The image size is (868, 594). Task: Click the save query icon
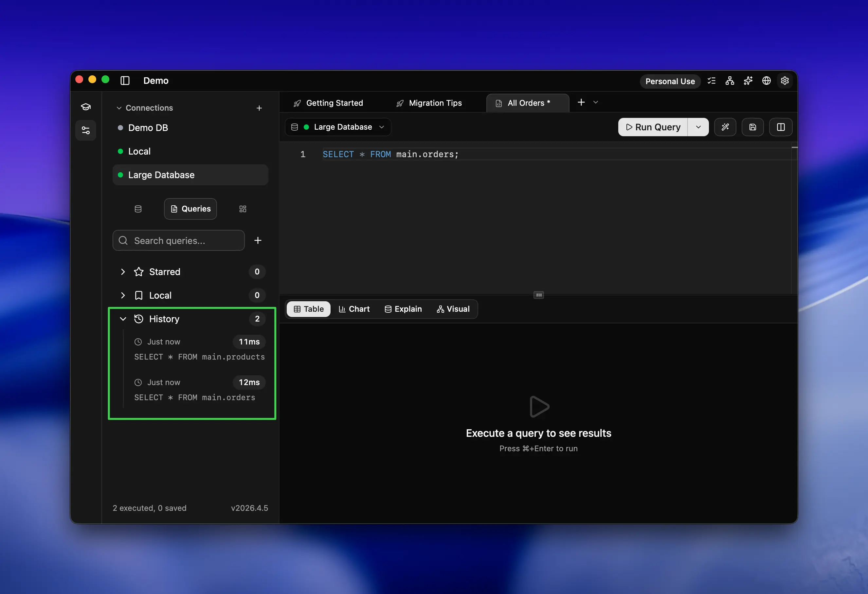(x=752, y=127)
